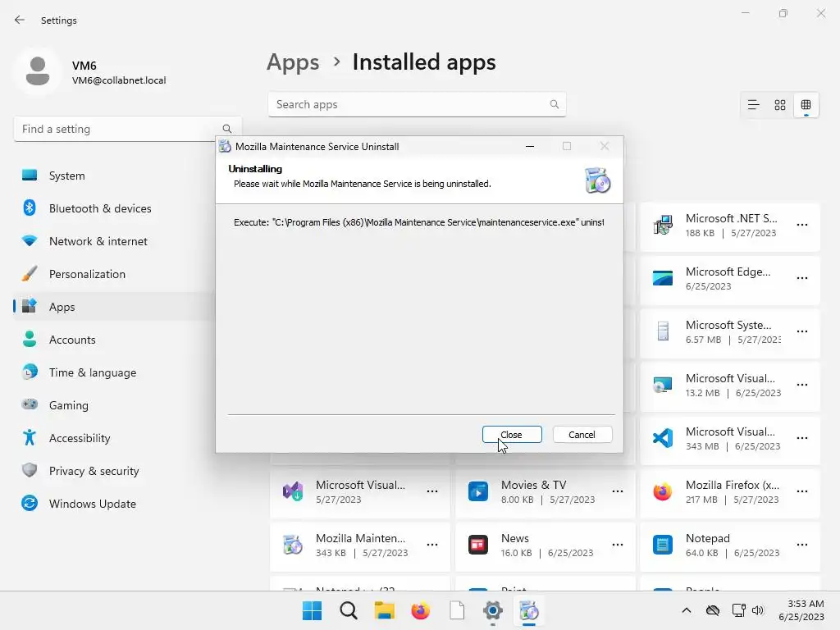Screen dimensions: 840x630
Task: Open options for Microsoft Visual... 5/27/2023
Action: pos(432,491)
